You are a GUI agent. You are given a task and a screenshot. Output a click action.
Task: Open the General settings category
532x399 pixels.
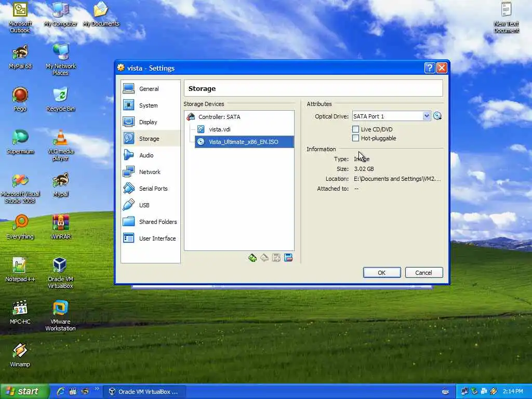coord(150,88)
